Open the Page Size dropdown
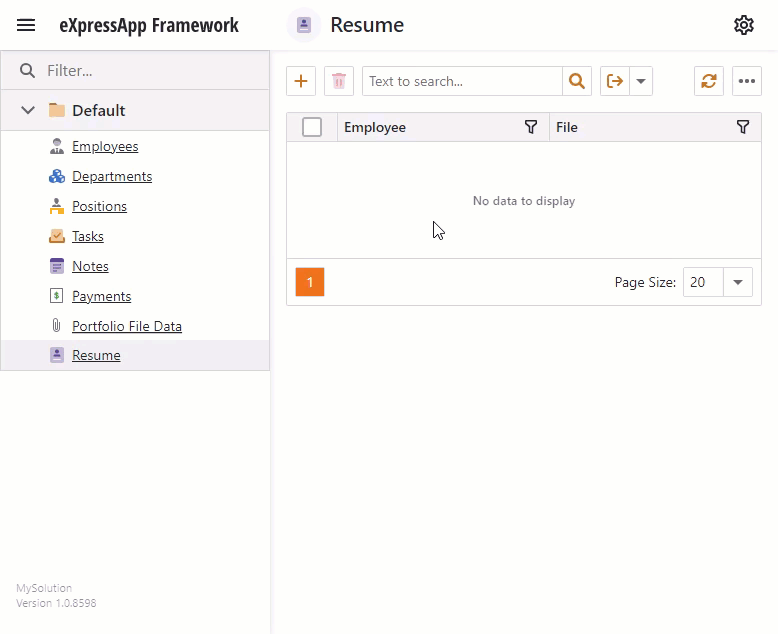This screenshot has width=778, height=634. pos(738,282)
